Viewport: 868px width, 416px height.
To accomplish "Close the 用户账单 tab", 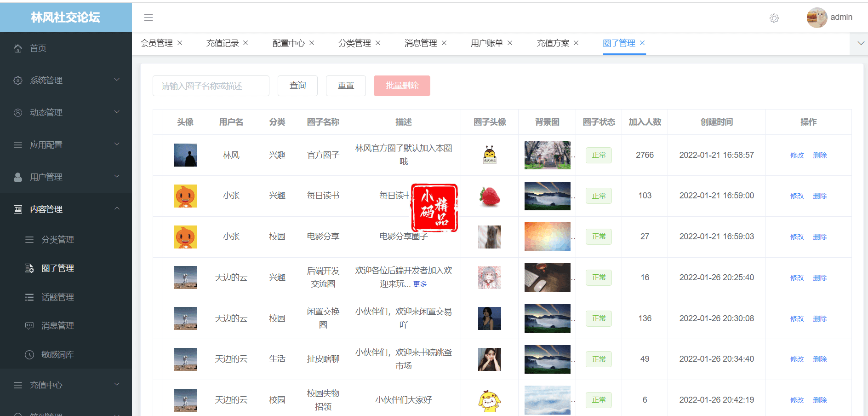I will click(510, 43).
